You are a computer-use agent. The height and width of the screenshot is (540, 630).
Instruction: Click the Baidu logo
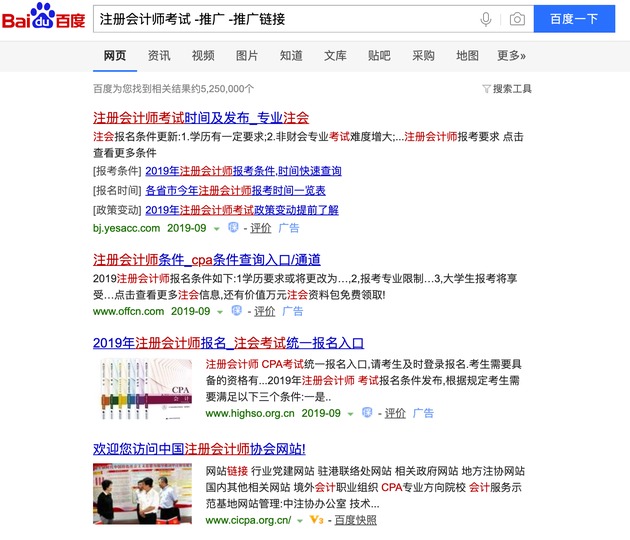point(43,17)
